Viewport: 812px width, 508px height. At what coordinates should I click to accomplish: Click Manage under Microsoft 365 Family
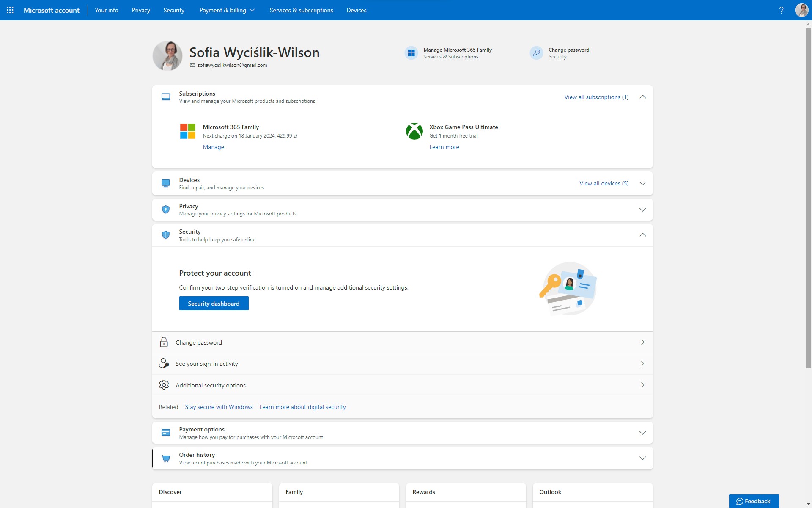pos(213,147)
